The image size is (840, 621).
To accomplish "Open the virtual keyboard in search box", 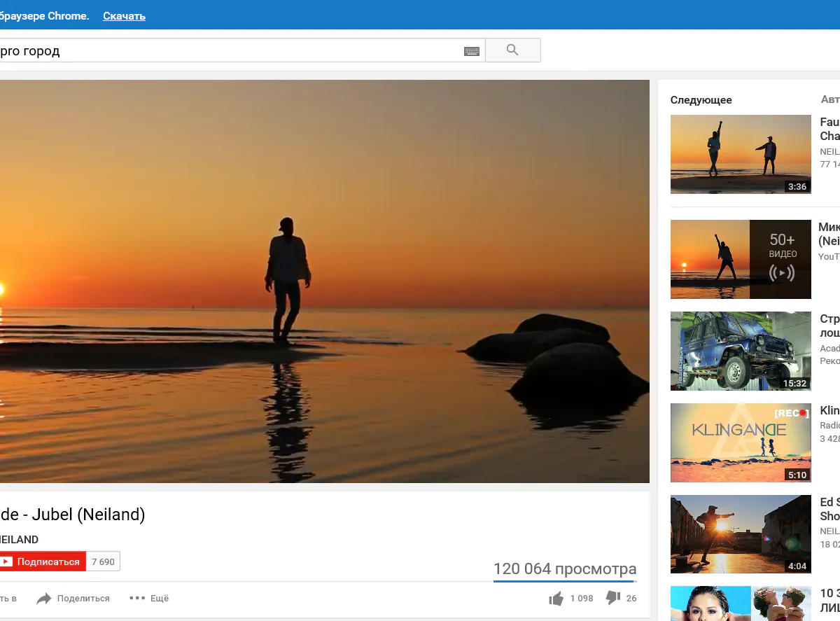I will (x=472, y=51).
